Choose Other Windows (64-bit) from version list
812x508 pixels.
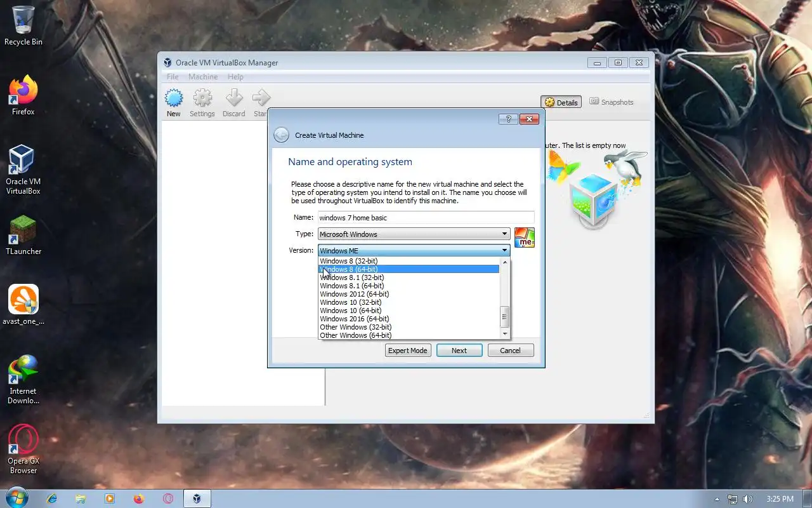coord(409,335)
